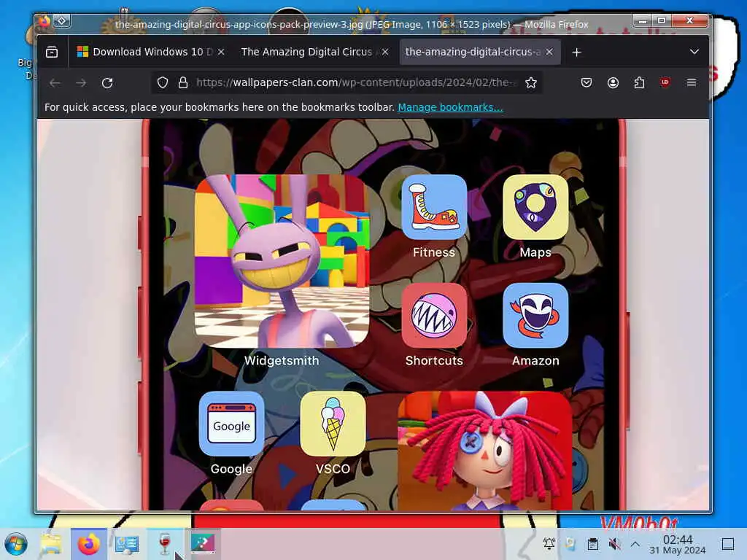The image size is (747, 560).
Task: Expand the list all tabs chevron
Action: pos(694,52)
